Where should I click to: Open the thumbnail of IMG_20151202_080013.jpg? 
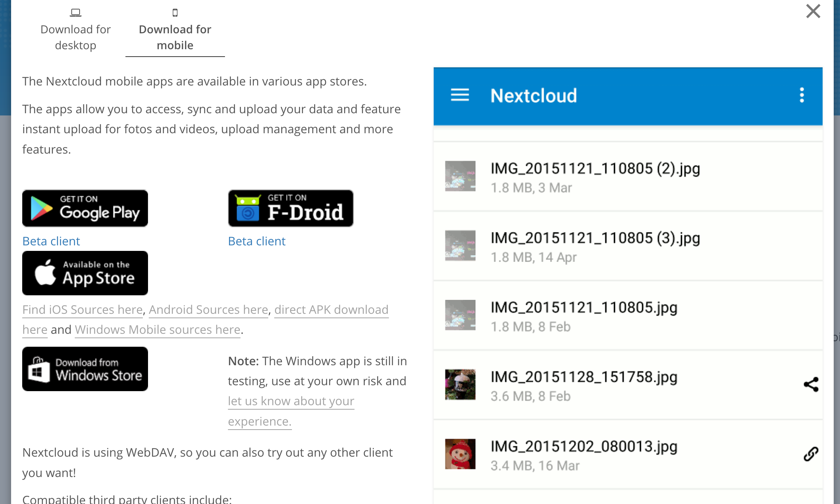tap(460, 453)
